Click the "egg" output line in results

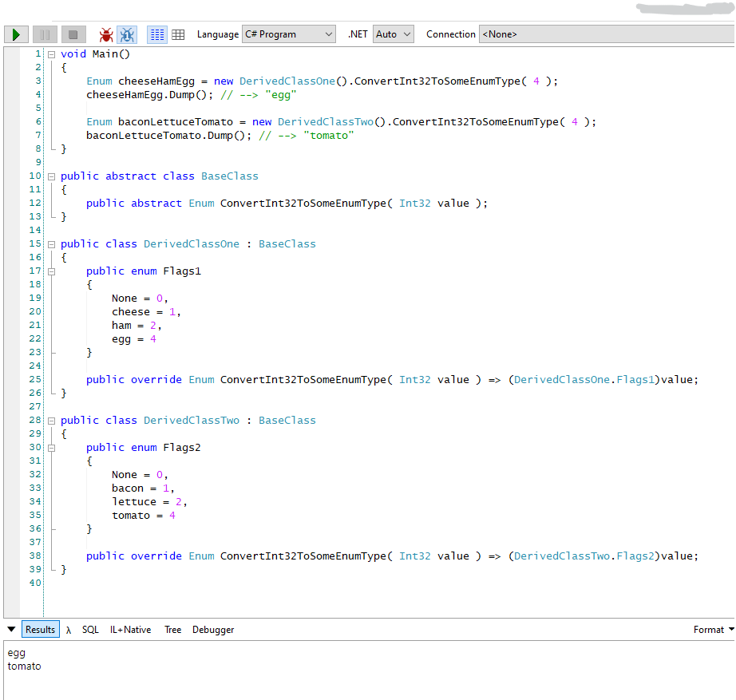pyautogui.click(x=17, y=653)
